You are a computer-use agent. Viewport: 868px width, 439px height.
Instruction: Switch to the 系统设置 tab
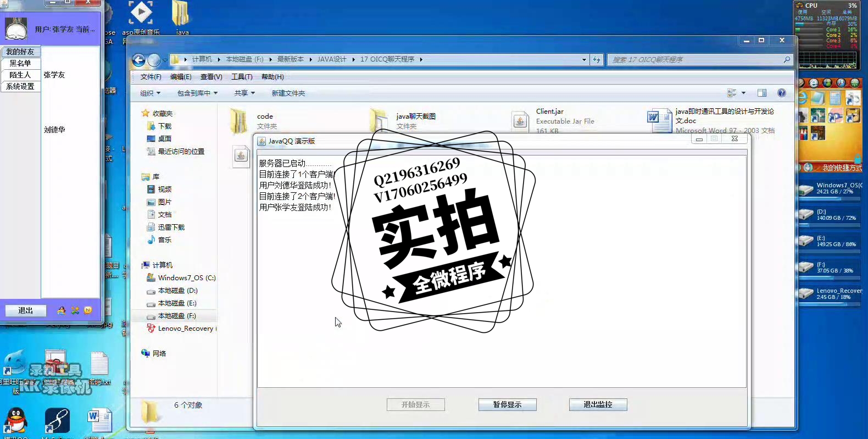coord(20,86)
